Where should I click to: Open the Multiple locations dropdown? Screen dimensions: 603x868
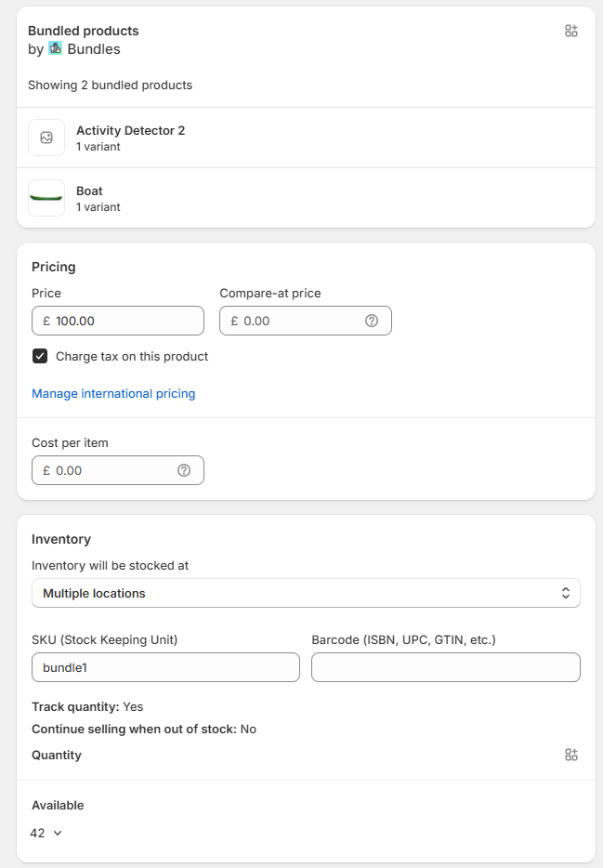[306, 593]
